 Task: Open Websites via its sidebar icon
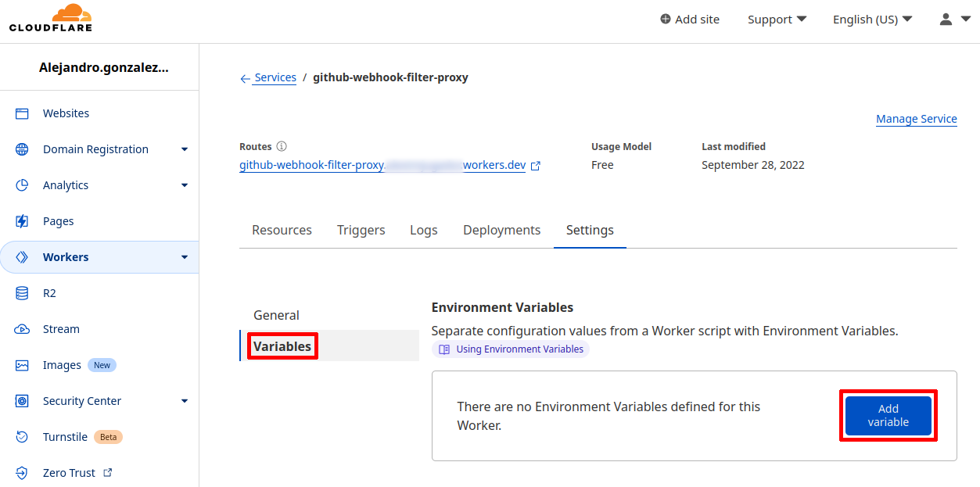click(x=22, y=113)
